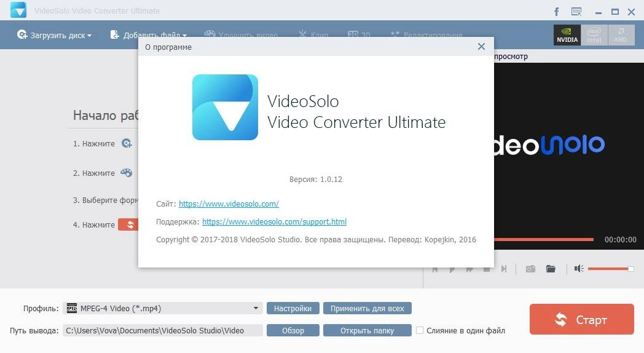Toggle NVIDIA acceleration

567,35
